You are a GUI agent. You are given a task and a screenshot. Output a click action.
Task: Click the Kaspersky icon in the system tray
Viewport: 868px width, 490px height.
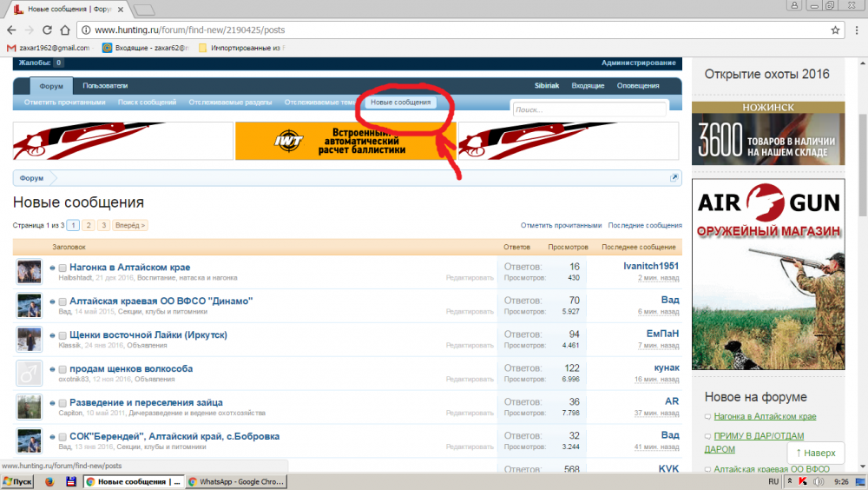[x=803, y=481]
